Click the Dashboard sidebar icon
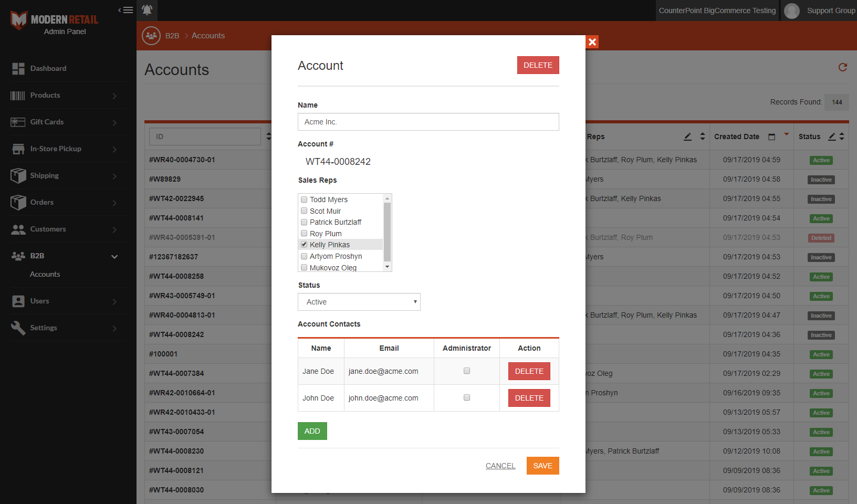This screenshot has width=857, height=504. click(x=18, y=69)
